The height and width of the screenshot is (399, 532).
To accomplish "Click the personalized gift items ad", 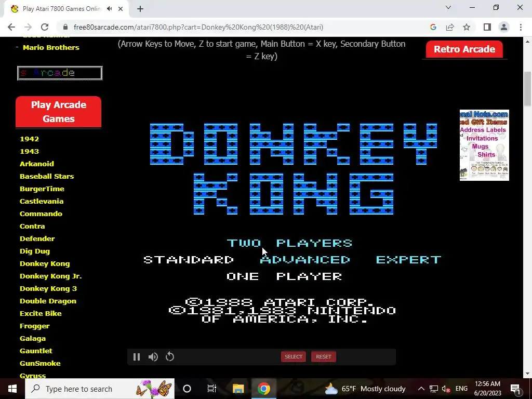I will [x=484, y=145].
